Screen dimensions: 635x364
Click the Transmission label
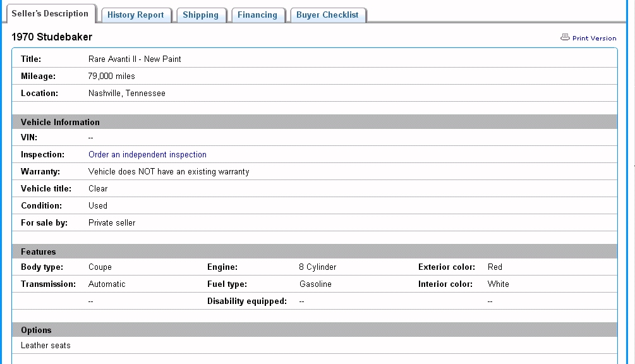48,284
